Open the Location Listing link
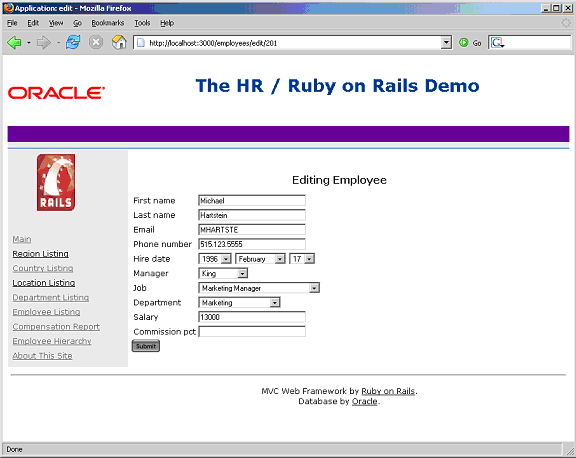Image resolution: width=576 pixels, height=458 pixels. (x=44, y=283)
